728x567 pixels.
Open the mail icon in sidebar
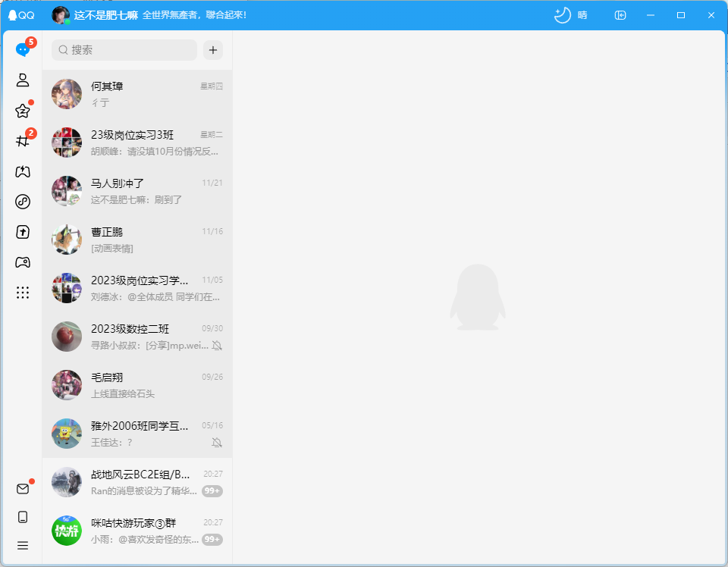[23, 489]
